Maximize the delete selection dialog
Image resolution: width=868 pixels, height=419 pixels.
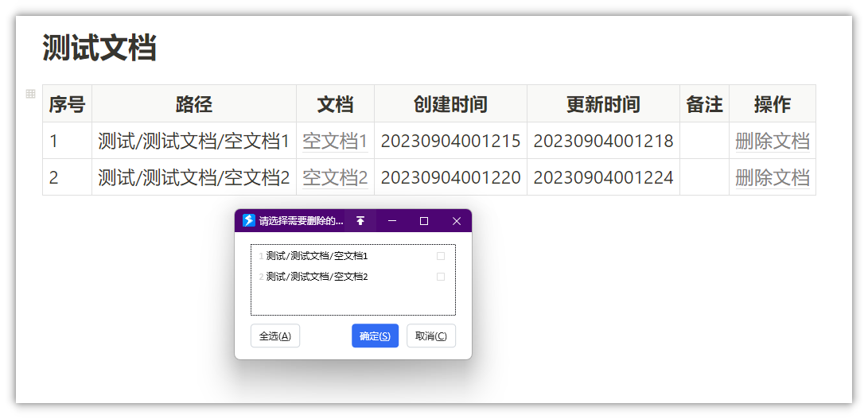(424, 221)
